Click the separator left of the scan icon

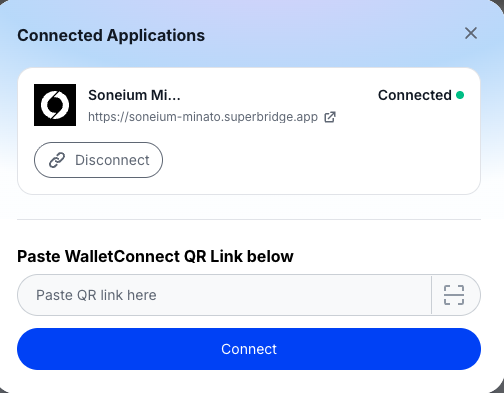point(431,295)
